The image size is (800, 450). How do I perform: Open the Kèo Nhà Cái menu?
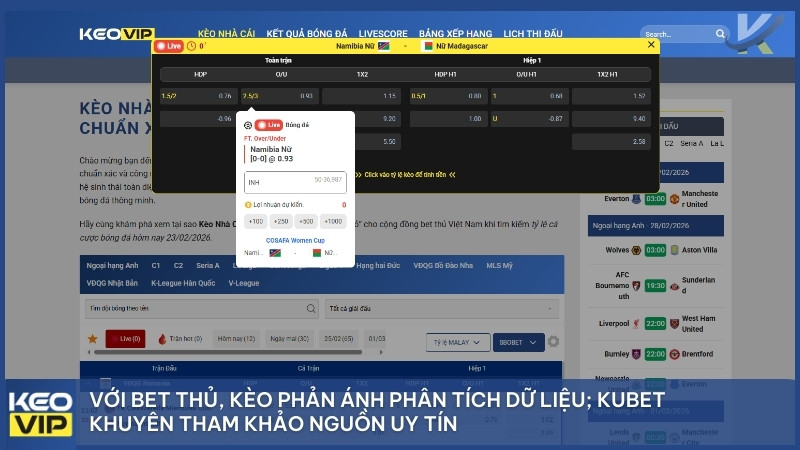226,34
